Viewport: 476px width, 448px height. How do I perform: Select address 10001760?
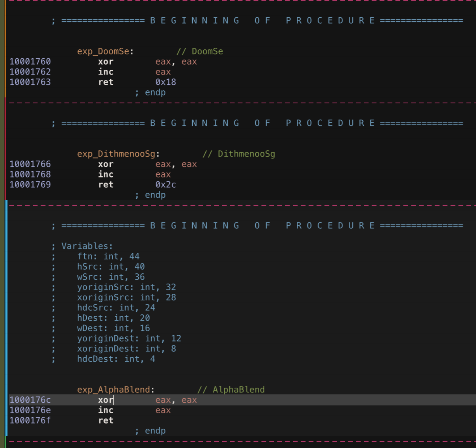click(30, 62)
